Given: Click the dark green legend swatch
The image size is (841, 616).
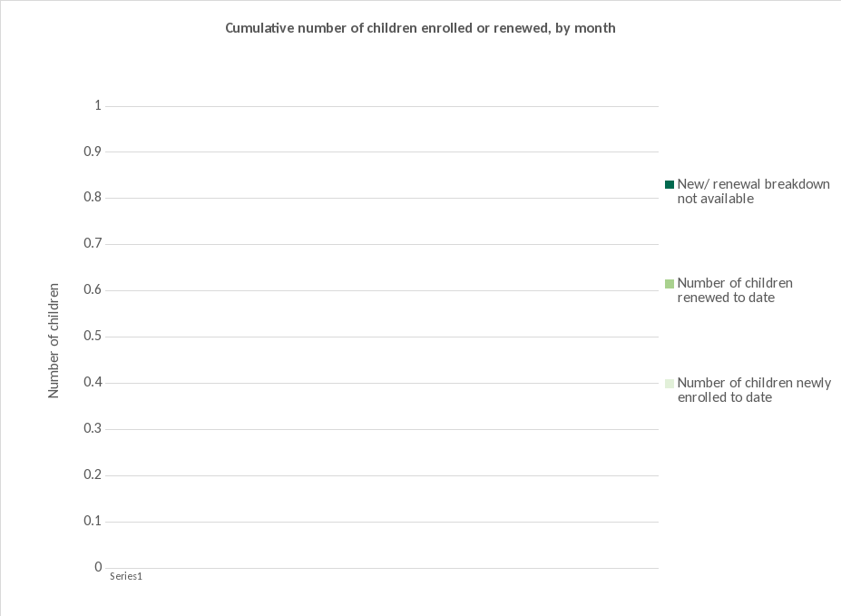Looking at the screenshot, I should (670, 184).
